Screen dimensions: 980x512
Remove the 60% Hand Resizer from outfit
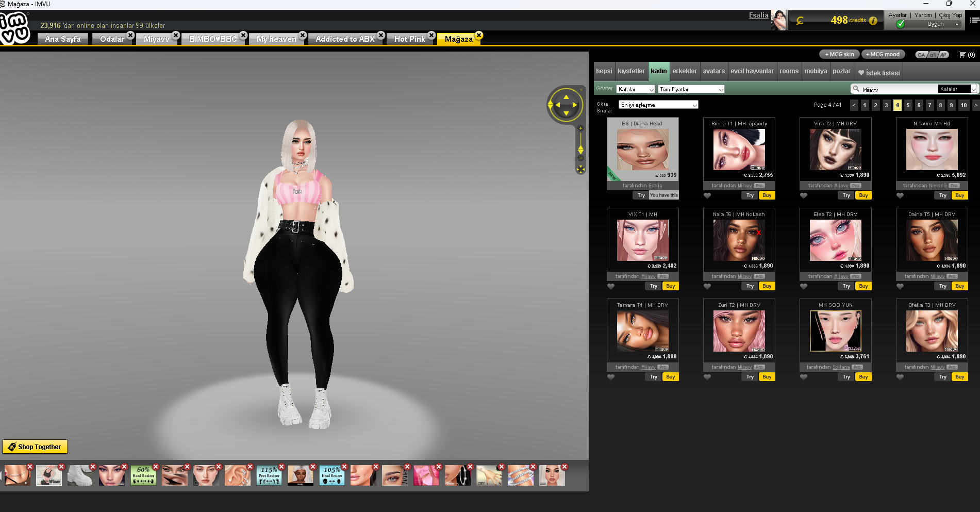156,467
